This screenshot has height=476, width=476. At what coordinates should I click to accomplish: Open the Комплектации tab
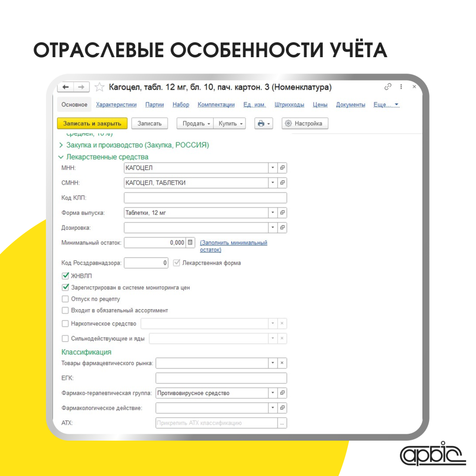216,105
